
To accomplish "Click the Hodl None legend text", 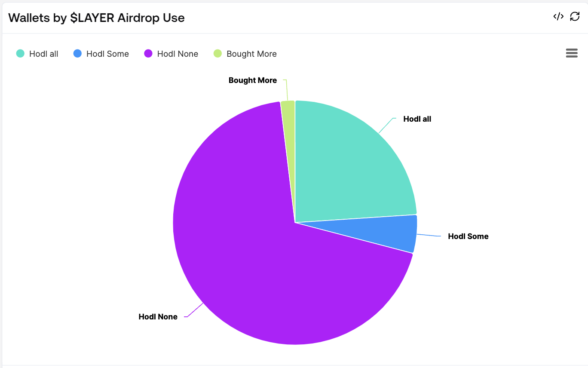I will 178,54.
